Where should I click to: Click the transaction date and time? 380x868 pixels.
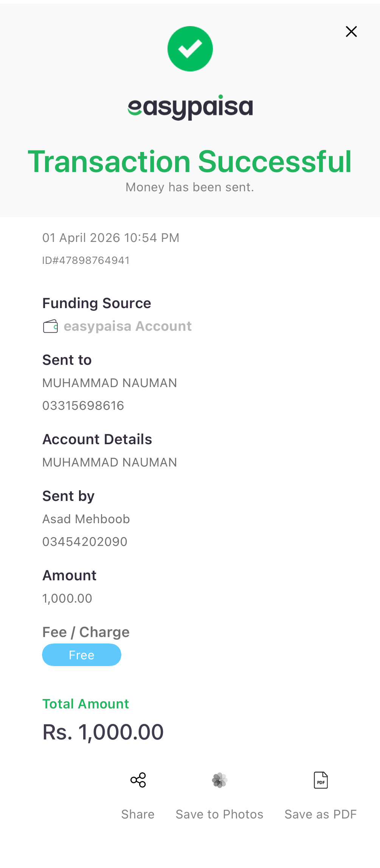111,238
